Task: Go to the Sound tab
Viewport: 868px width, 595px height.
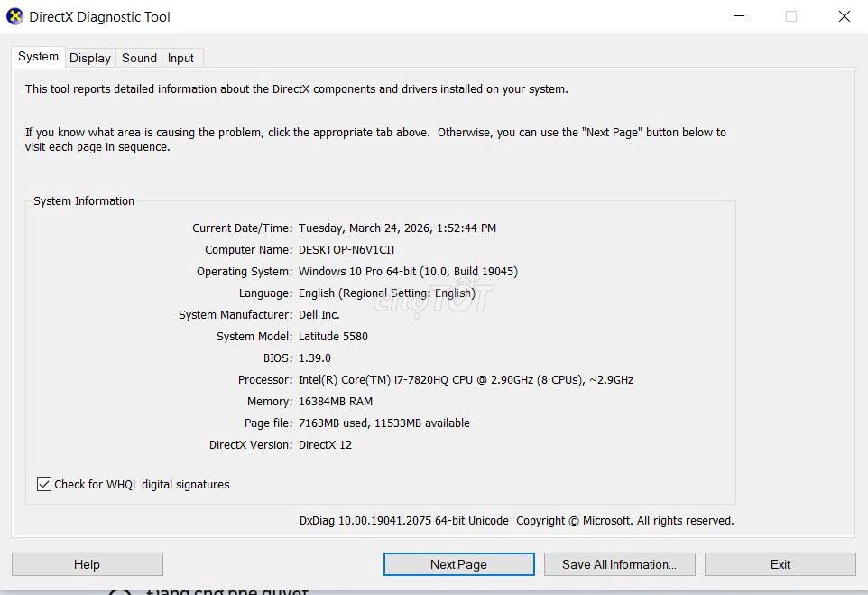Action: click(139, 58)
